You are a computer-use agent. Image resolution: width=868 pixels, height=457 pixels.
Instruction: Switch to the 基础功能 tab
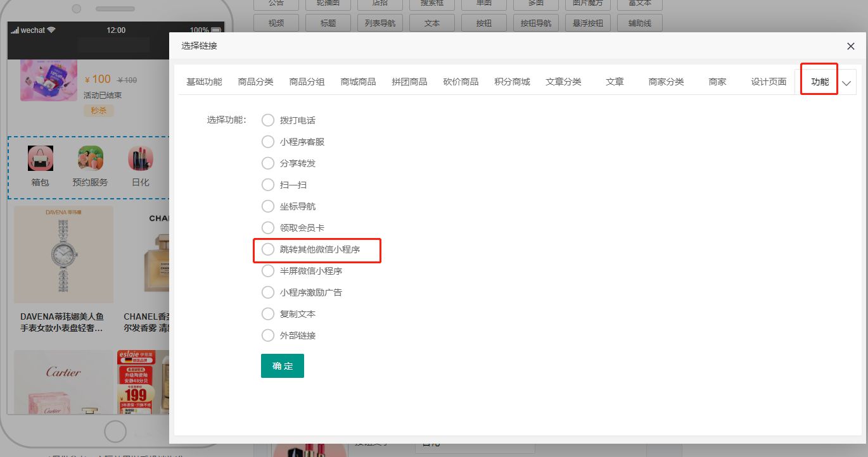pos(204,82)
